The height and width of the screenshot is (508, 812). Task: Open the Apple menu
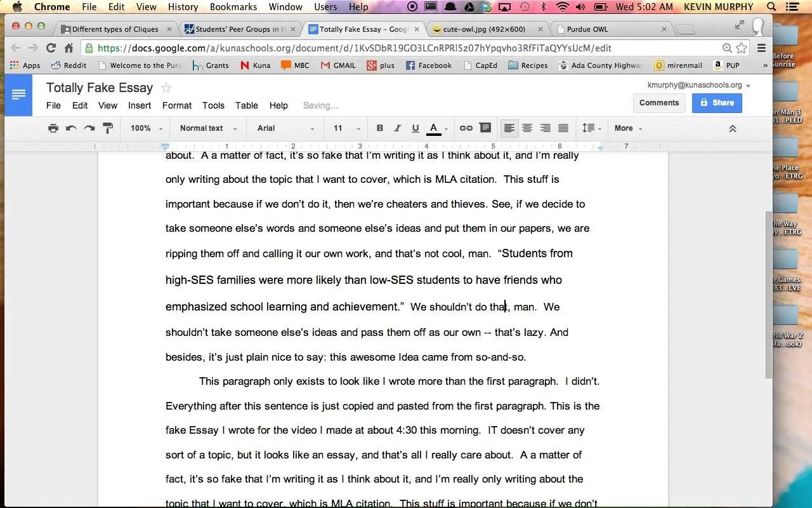17,7
